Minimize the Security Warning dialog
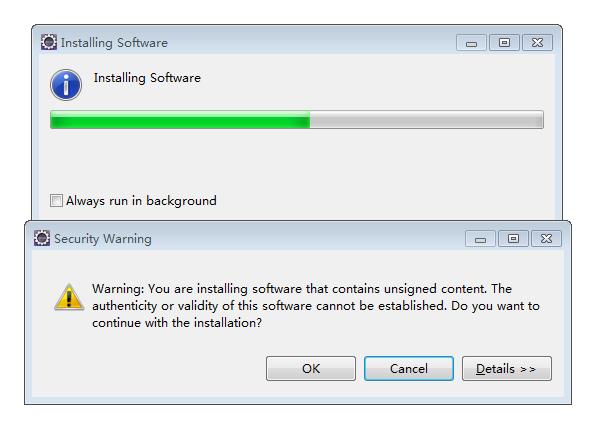 [x=480, y=239]
